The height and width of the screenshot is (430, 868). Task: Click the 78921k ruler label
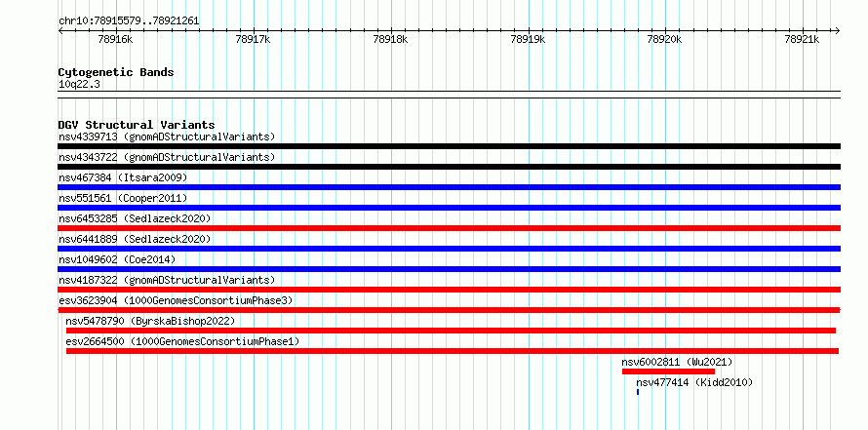tap(802, 40)
